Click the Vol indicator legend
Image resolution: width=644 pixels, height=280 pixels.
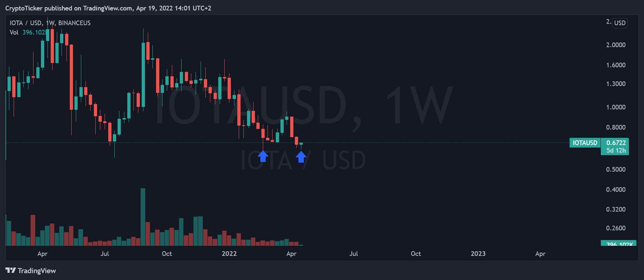(x=14, y=32)
